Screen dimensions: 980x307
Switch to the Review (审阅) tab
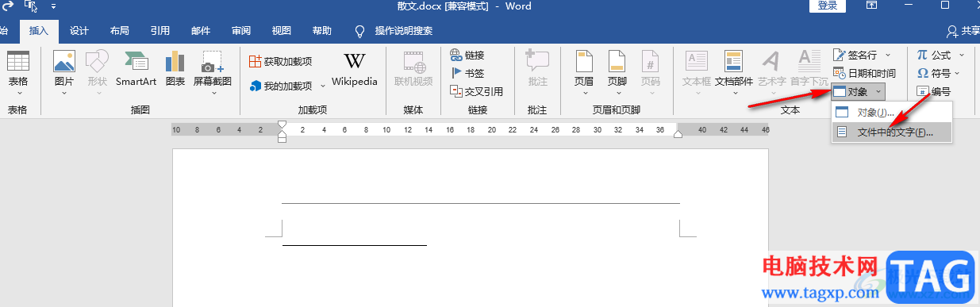[x=241, y=31]
